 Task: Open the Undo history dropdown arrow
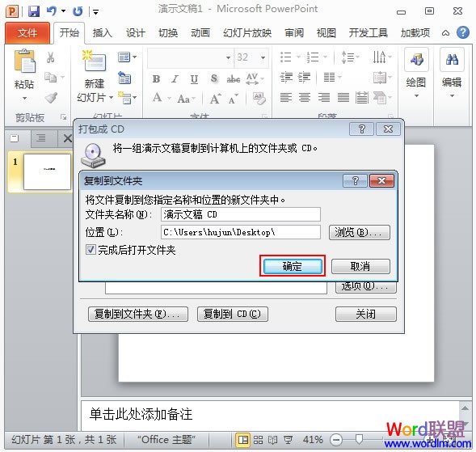click(63, 11)
